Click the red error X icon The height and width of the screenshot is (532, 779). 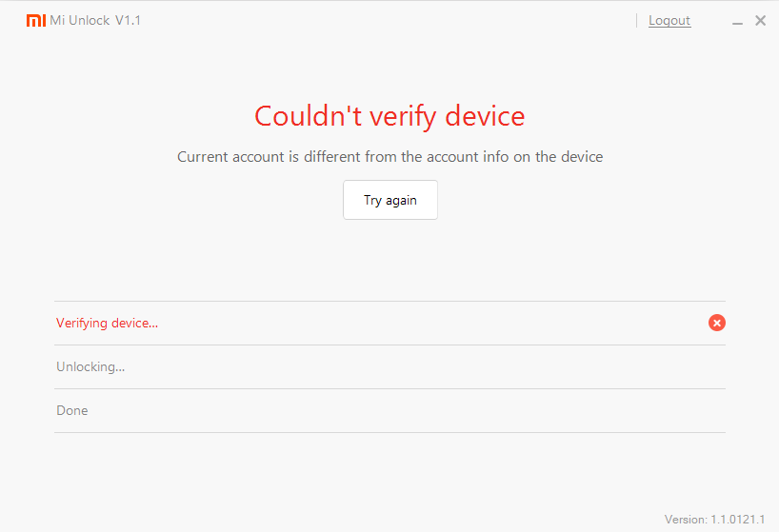click(x=717, y=323)
